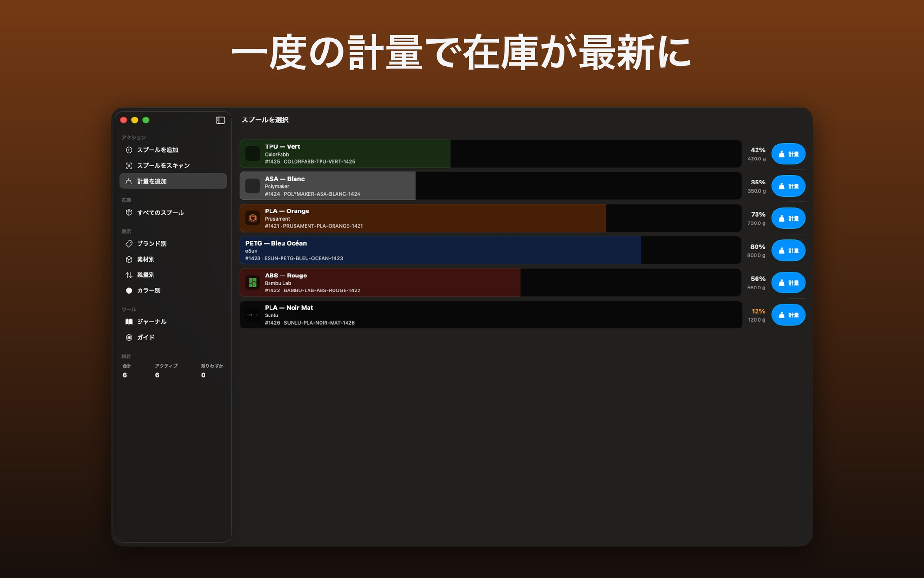Click the orange 12% remaining value
This screenshot has width=924, height=578.
point(758,311)
